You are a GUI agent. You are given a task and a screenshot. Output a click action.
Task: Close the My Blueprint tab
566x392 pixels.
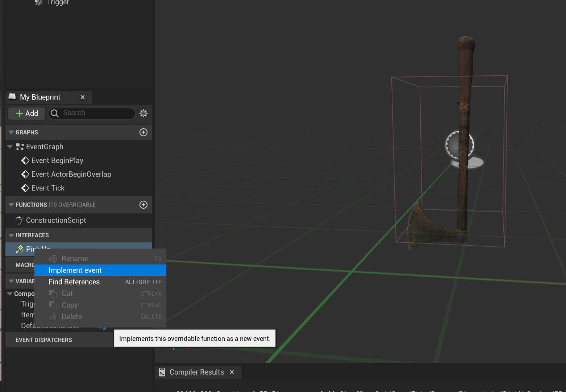pos(83,97)
